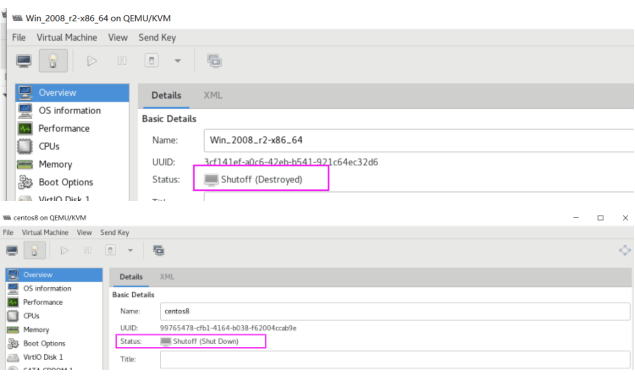Viewport: 635px width, 376px height.
Task: Select OS information in centos8 hardware list
Action: (54, 288)
